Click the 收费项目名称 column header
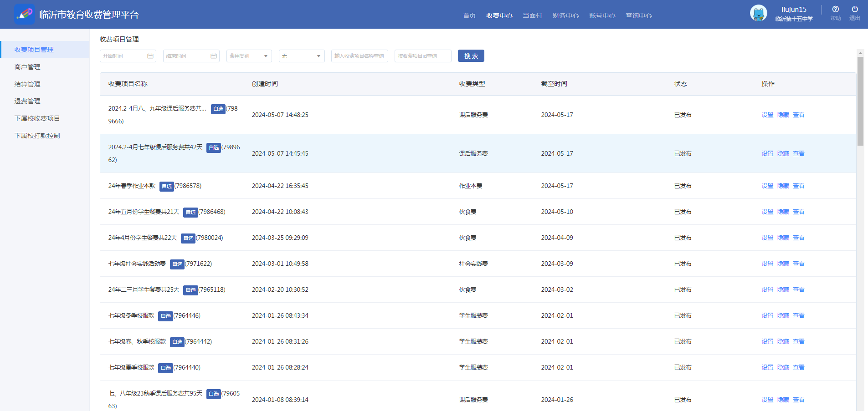The image size is (868, 411). click(x=128, y=84)
